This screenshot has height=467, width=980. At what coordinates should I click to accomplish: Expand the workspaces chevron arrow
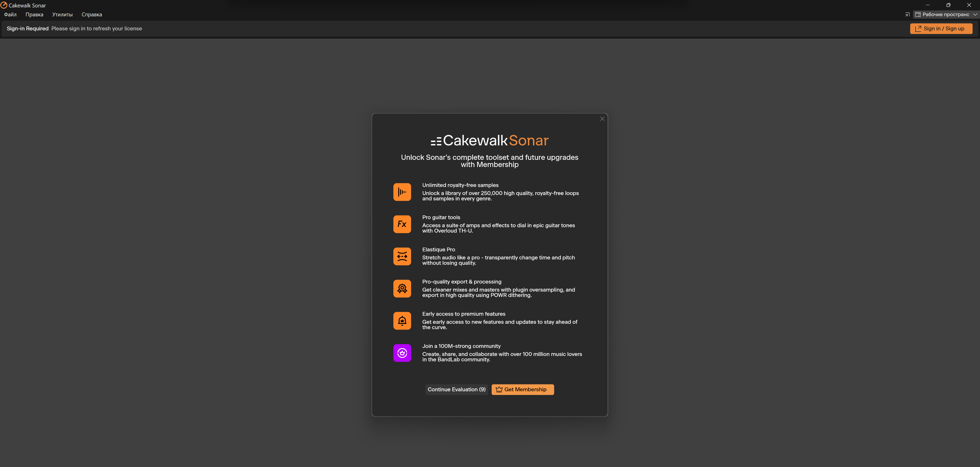pos(975,15)
